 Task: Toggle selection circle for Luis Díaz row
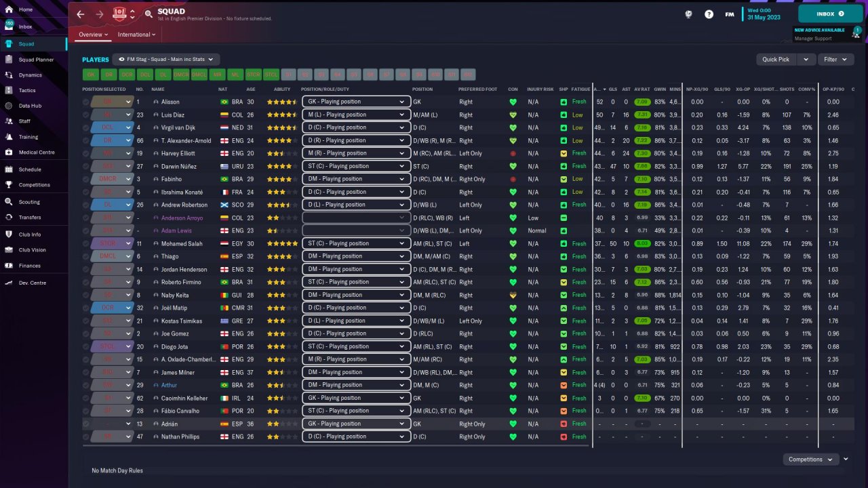pos(86,115)
